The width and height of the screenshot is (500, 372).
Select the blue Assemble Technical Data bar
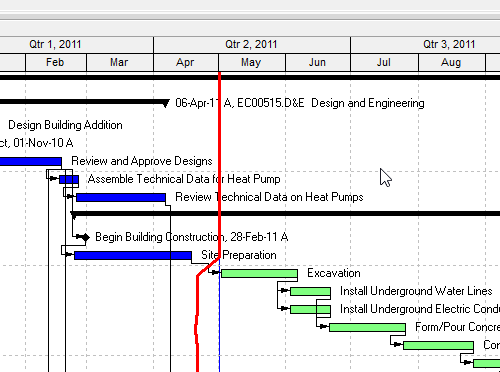click(69, 180)
